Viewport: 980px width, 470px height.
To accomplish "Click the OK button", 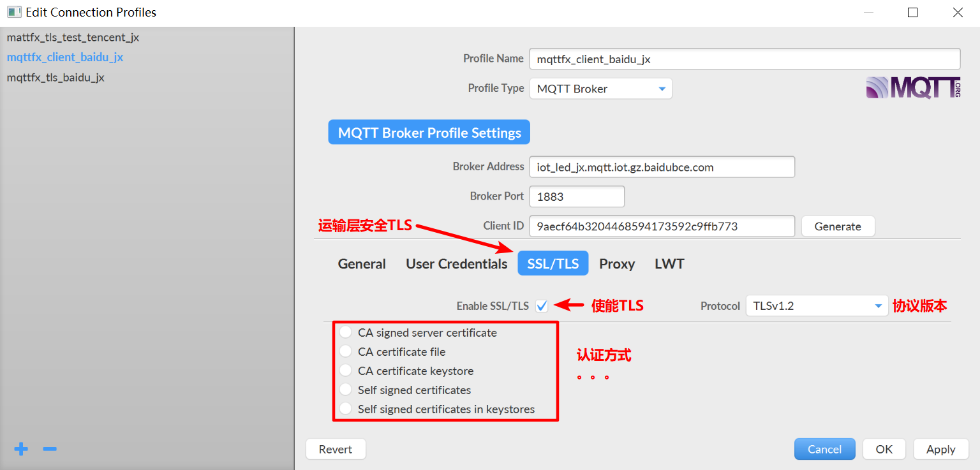I will (884, 449).
